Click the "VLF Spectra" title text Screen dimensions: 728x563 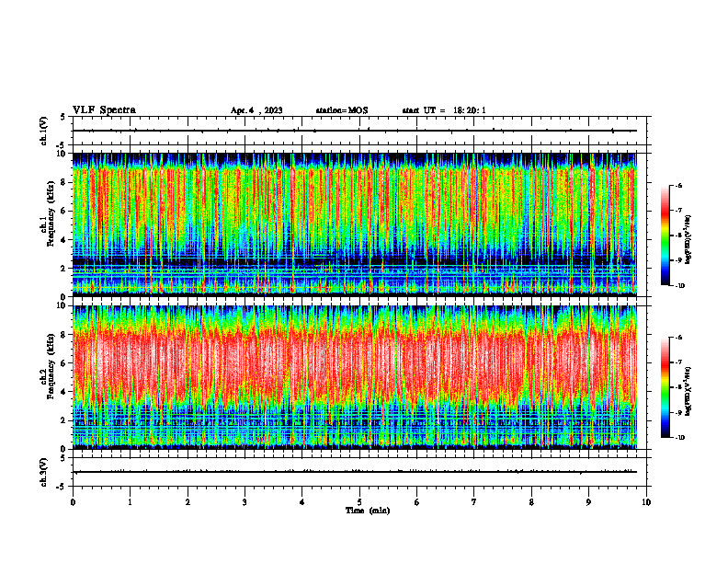(x=104, y=110)
